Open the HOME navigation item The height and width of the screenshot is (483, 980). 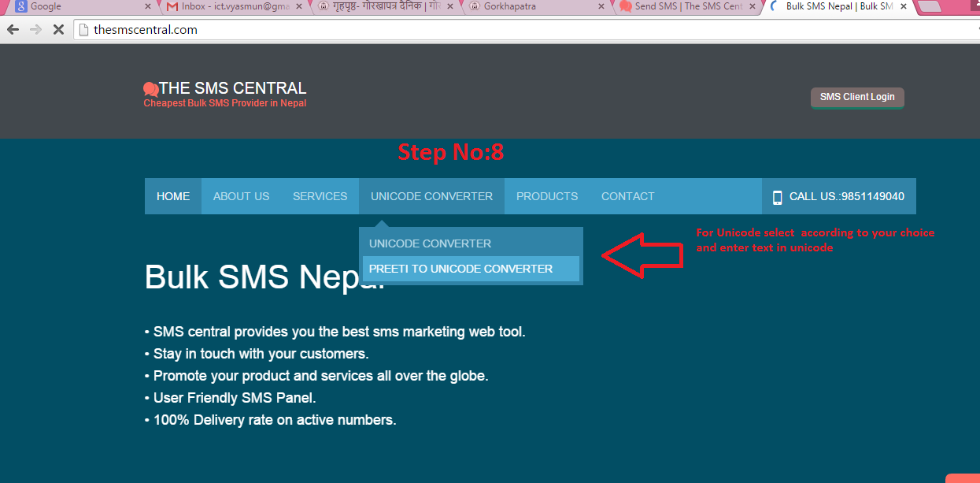173,196
